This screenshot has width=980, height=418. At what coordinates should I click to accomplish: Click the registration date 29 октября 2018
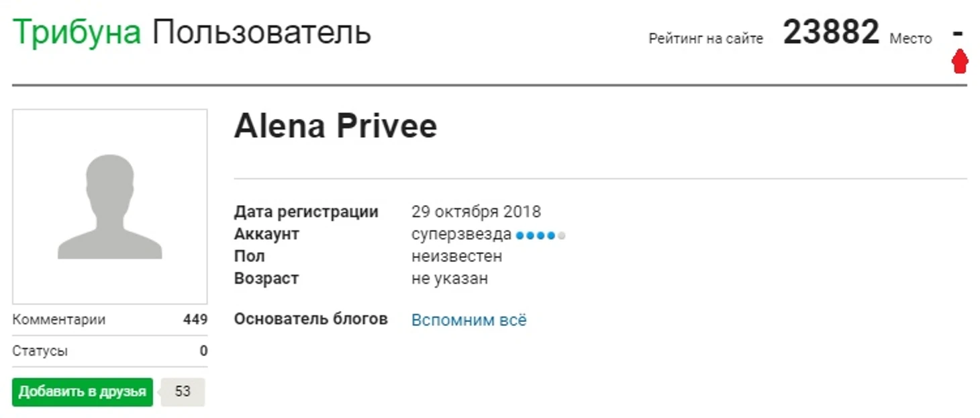coord(476,212)
